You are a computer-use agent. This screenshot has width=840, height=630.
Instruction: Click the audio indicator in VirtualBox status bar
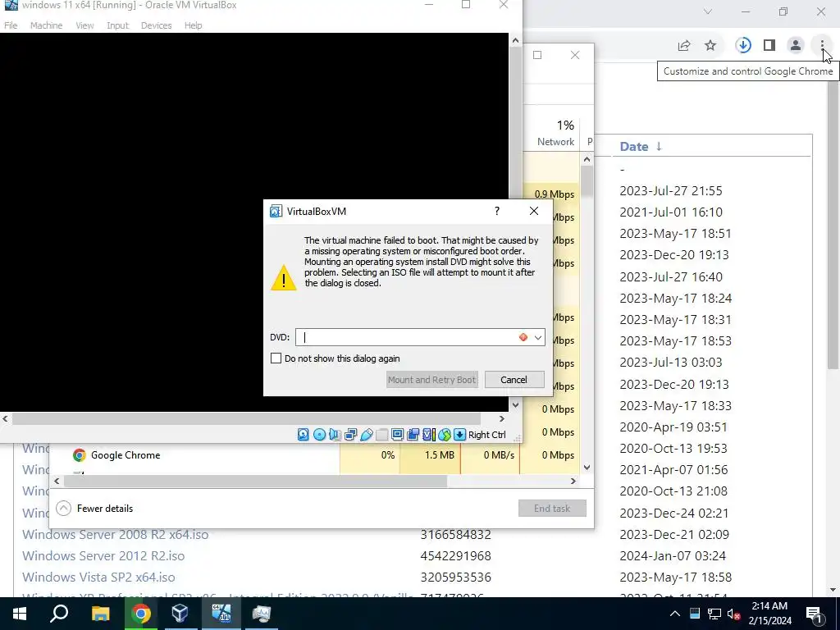click(335, 435)
